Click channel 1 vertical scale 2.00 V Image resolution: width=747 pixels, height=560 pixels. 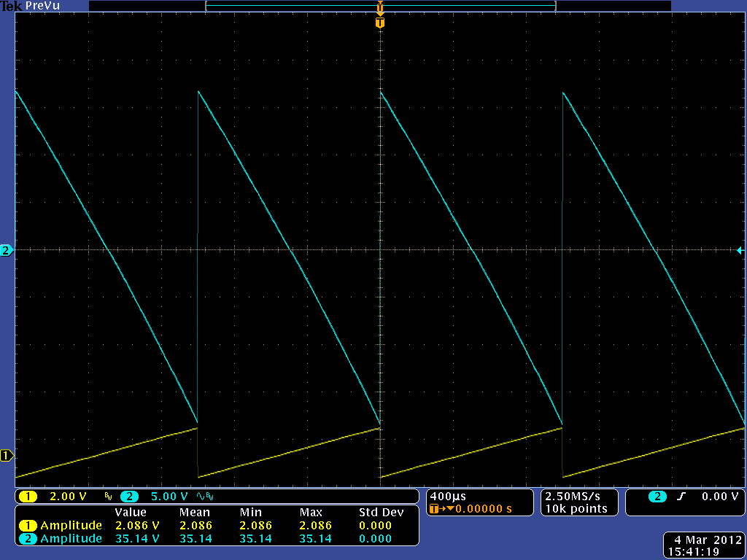click(x=68, y=497)
